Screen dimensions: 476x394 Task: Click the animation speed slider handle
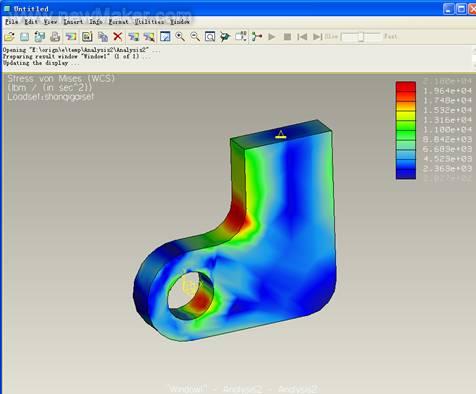[x=361, y=37]
